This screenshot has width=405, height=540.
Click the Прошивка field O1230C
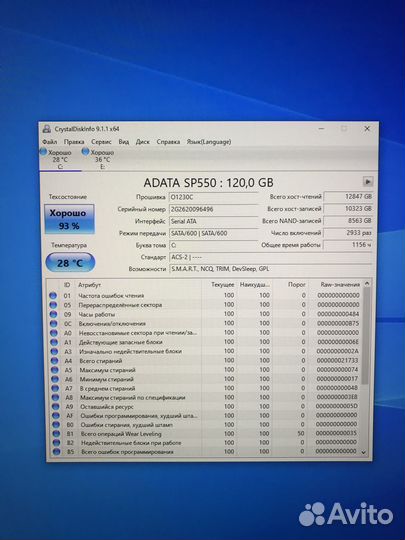214,197
